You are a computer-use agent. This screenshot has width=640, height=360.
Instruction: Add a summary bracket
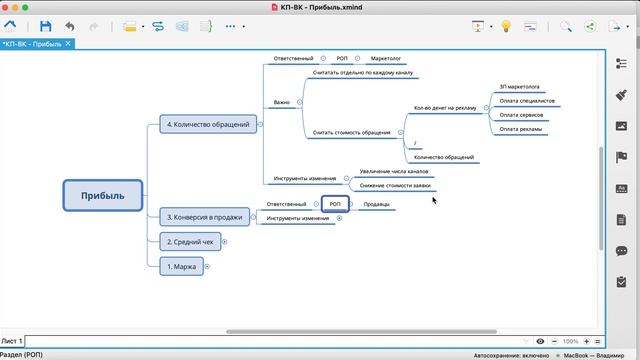pos(206,27)
